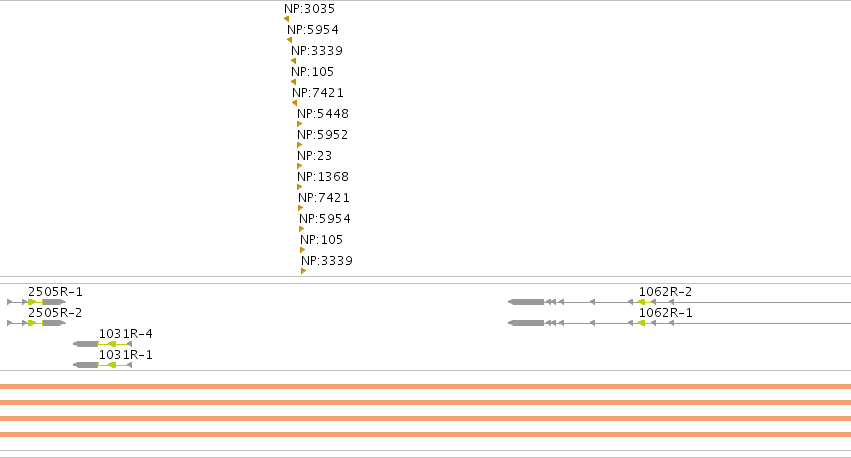Select the bottommost orange track bar
The width and height of the screenshot is (851, 458).
[x=426, y=435]
